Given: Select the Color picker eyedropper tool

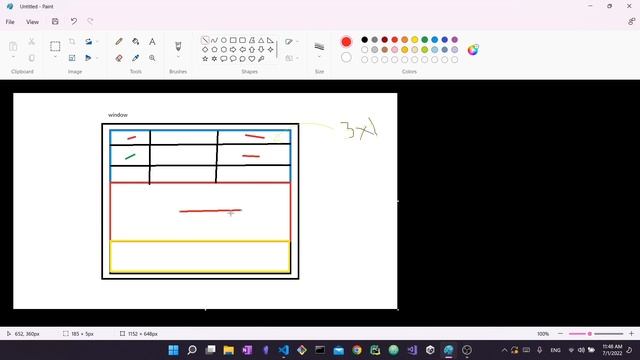Looking at the screenshot, I should (136, 58).
